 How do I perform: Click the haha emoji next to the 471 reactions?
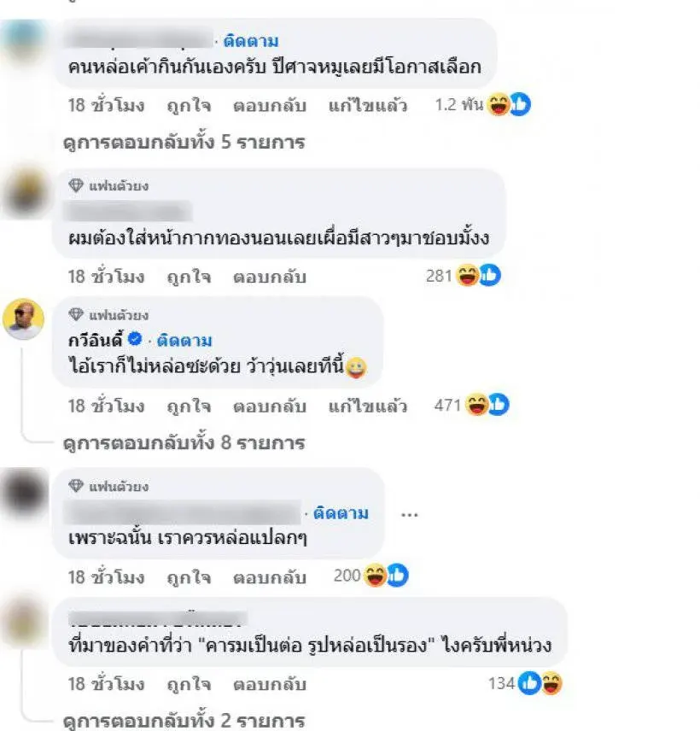click(x=477, y=404)
